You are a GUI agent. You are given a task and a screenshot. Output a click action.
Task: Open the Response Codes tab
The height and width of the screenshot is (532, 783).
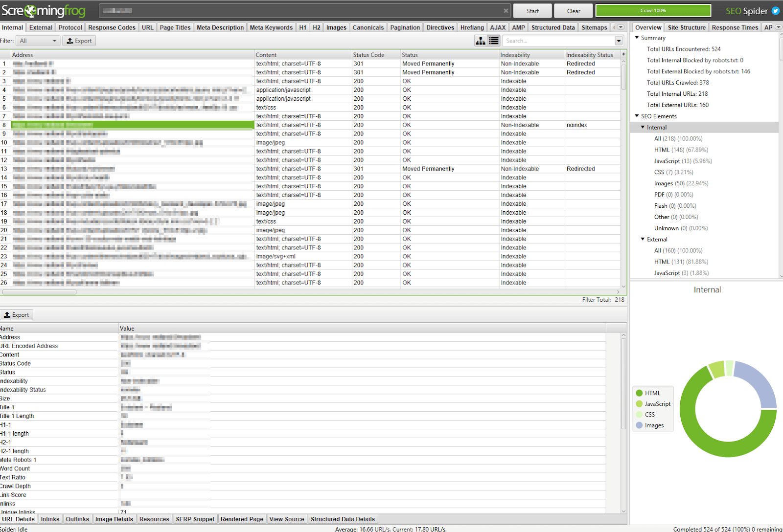point(112,27)
